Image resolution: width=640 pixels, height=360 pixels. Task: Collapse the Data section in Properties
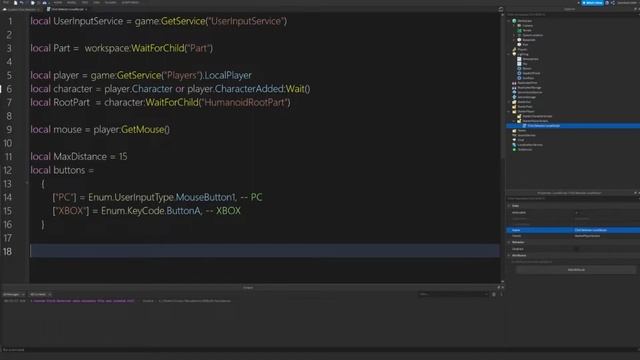coord(509,206)
